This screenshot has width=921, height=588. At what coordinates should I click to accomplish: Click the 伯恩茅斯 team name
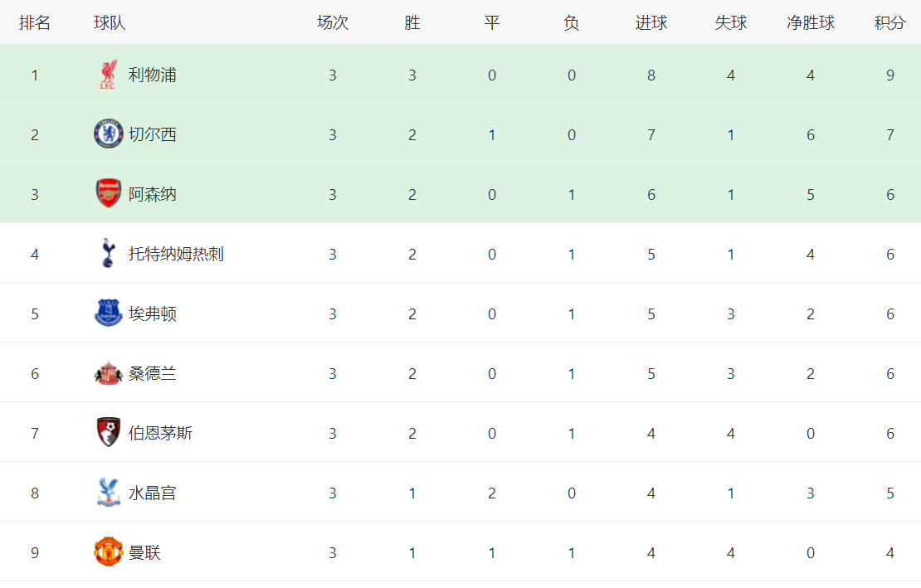(160, 433)
